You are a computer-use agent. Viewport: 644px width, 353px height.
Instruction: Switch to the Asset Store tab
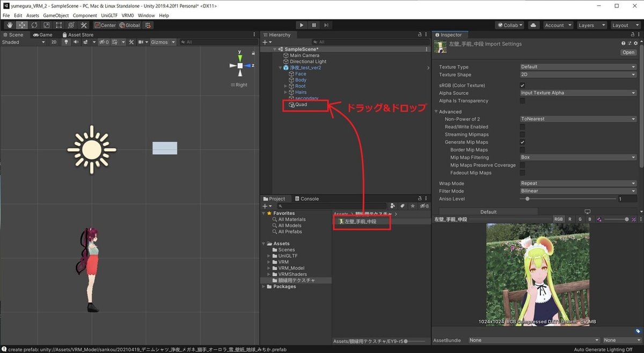[77, 34]
